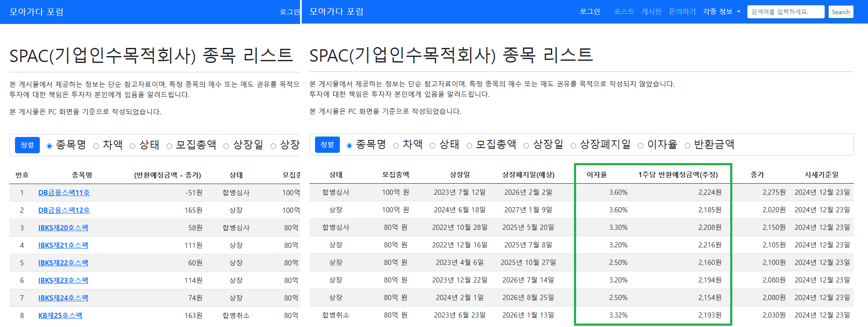Select the 상장폐지일 sort radio button

[573, 146]
